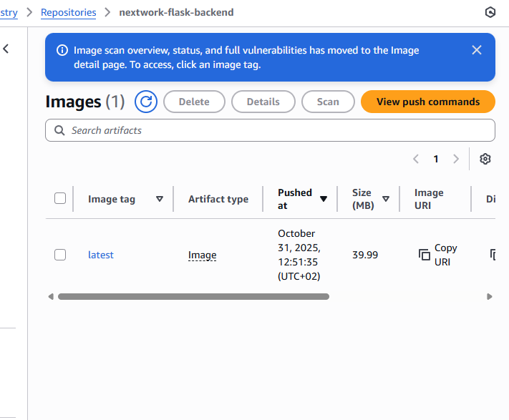Image resolution: width=509 pixels, height=420 pixels.
Task: Click the refresh images icon
Action: tap(146, 102)
